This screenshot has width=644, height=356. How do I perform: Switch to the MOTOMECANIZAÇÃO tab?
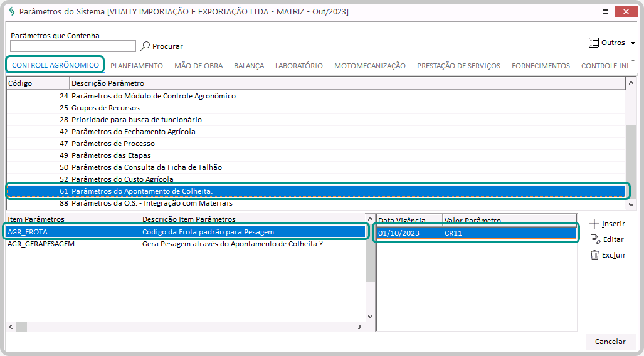point(370,66)
